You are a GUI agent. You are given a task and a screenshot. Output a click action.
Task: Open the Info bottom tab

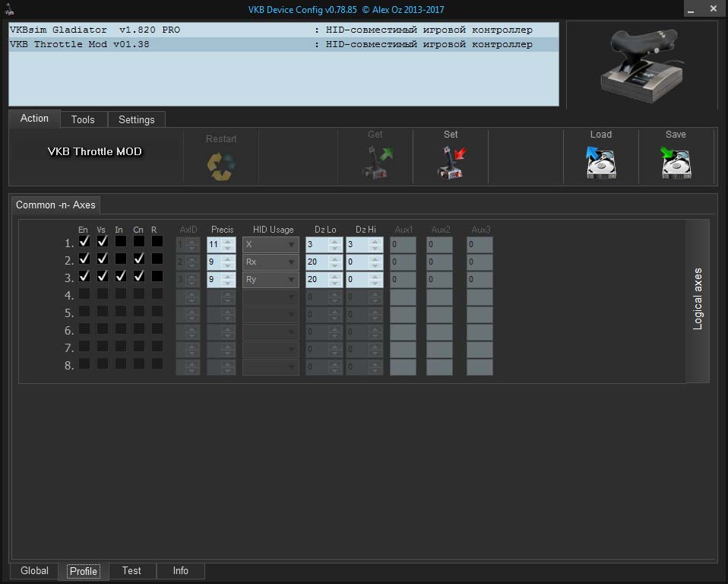(181, 570)
